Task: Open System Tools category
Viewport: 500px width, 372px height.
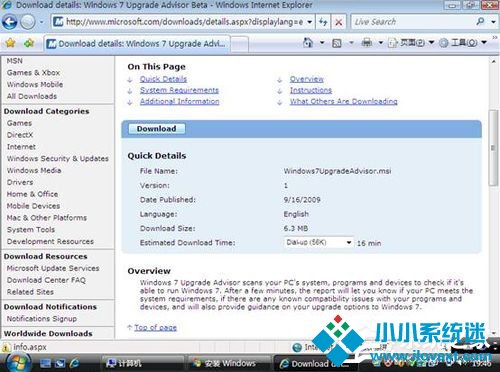Action: tap(31, 229)
